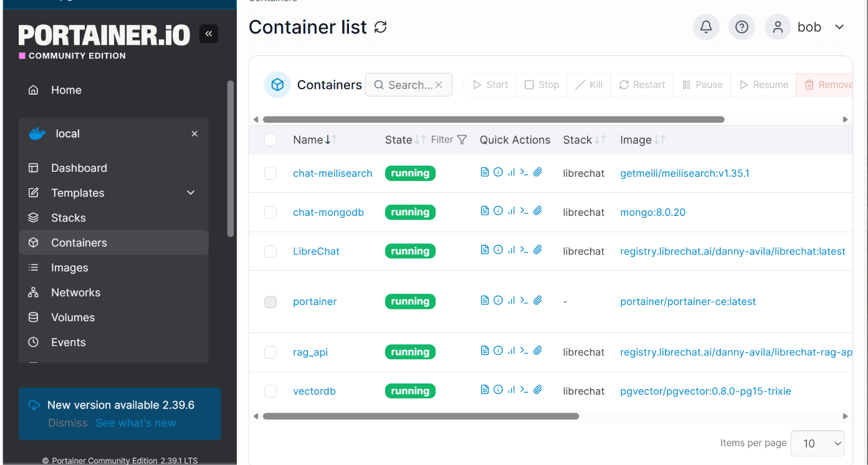Image resolution: width=868 pixels, height=465 pixels.
Task: Attach to the chat-meilisearch container
Action: pyautogui.click(x=538, y=172)
